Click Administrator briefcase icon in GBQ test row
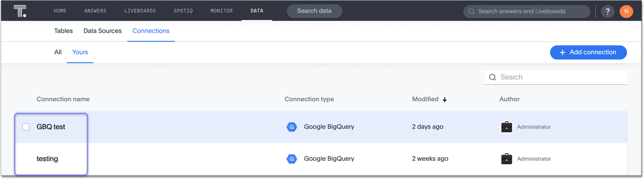The height and width of the screenshot is (179, 644). (x=506, y=127)
